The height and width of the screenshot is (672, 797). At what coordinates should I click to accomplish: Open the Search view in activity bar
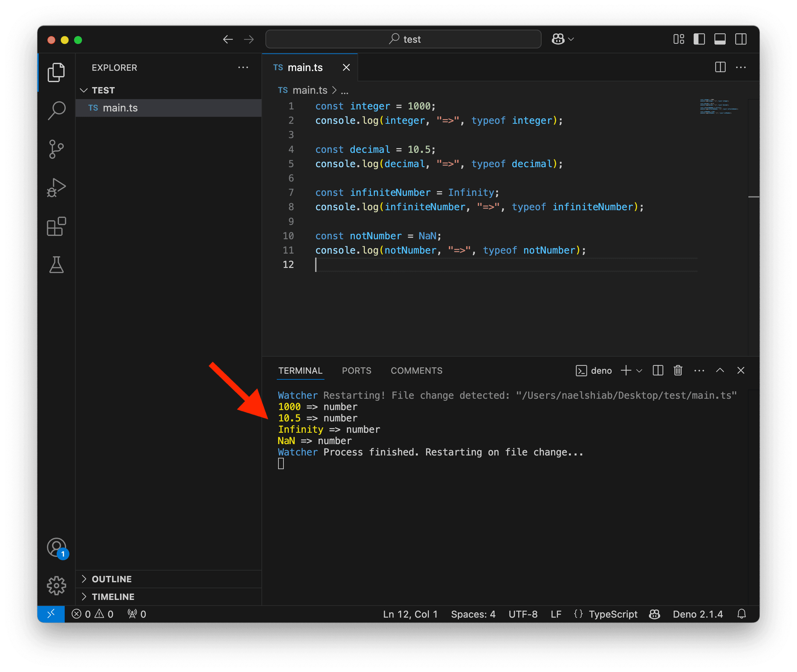click(56, 110)
